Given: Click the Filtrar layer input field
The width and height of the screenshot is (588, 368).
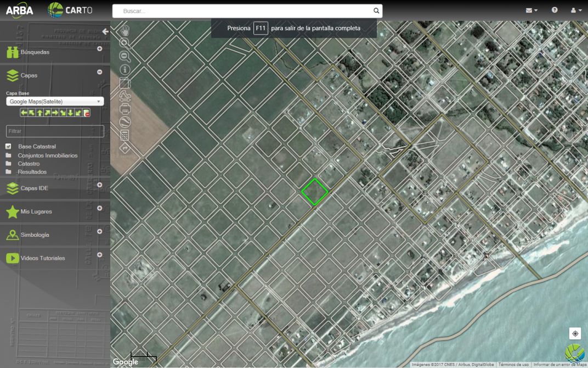Looking at the screenshot, I should coord(55,131).
